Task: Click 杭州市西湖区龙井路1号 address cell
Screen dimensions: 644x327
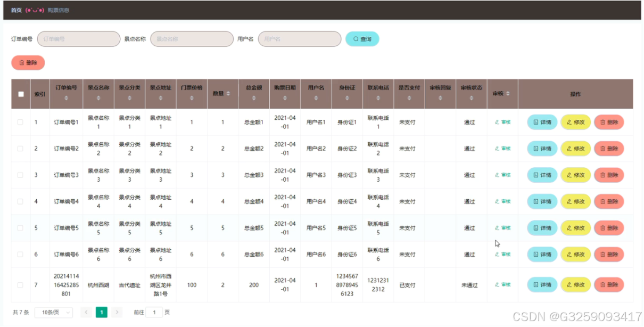Action: click(161, 285)
